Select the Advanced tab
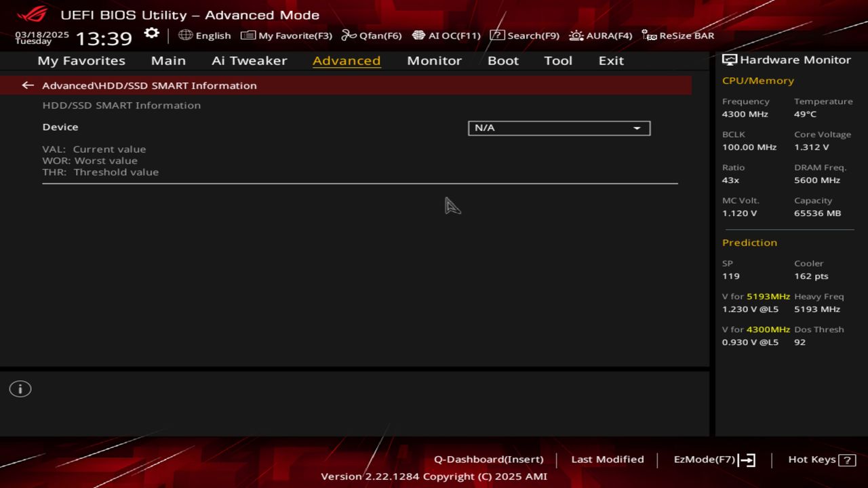Screen dimensions: 868x488 click(x=347, y=60)
